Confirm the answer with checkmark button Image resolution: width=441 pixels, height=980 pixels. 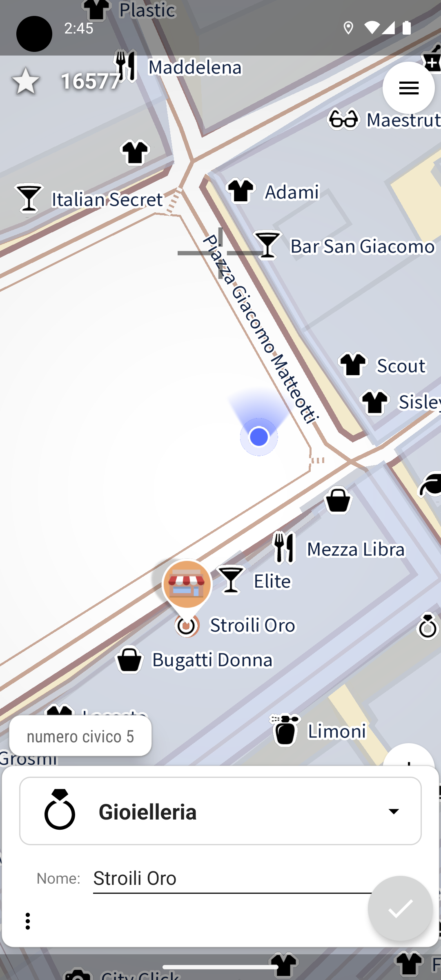click(x=400, y=909)
